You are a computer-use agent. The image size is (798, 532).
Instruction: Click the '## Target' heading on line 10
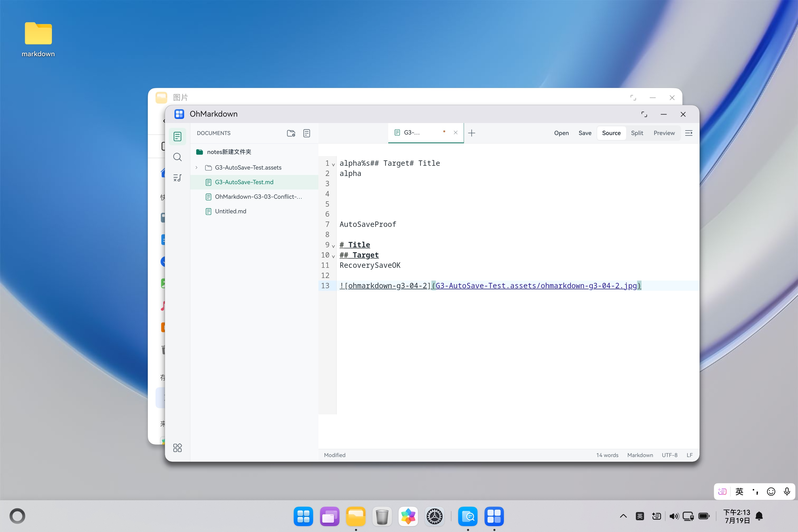(359, 255)
